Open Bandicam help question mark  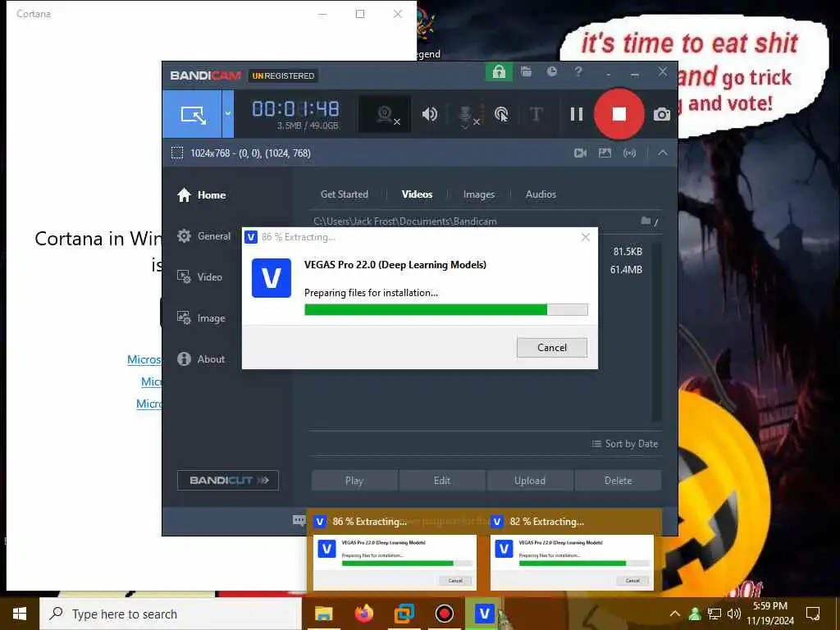(578, 71)
